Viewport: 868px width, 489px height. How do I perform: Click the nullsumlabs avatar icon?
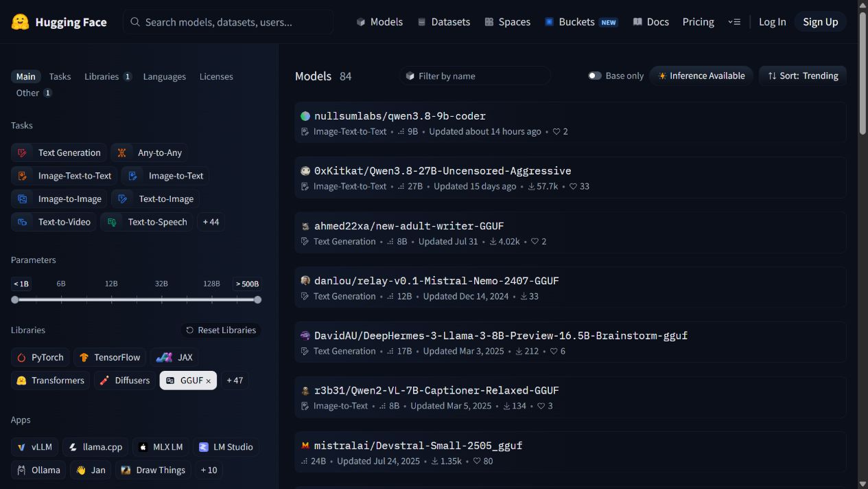click(305, 116)
